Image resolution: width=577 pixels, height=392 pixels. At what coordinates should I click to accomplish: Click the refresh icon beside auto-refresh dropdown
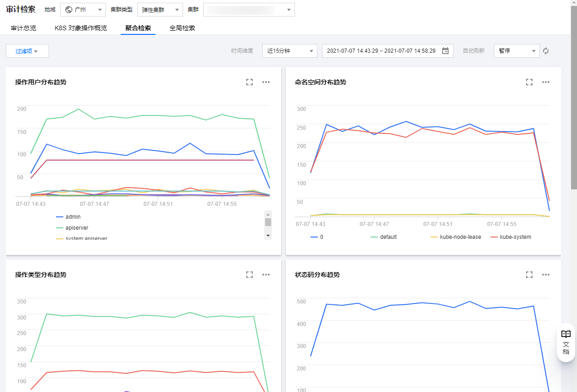546,51
